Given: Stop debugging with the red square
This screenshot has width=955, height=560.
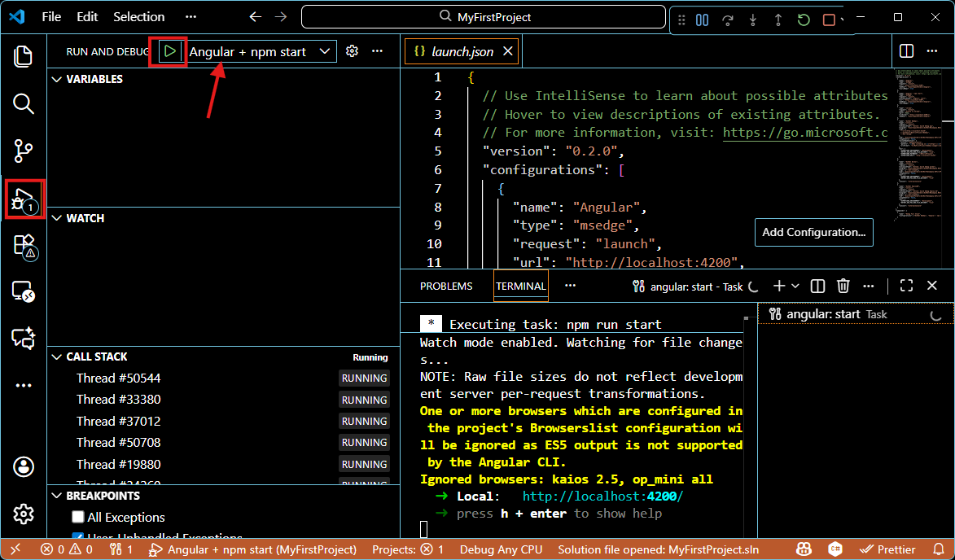Looking at the screenshot, I should (x=829, y=20).
